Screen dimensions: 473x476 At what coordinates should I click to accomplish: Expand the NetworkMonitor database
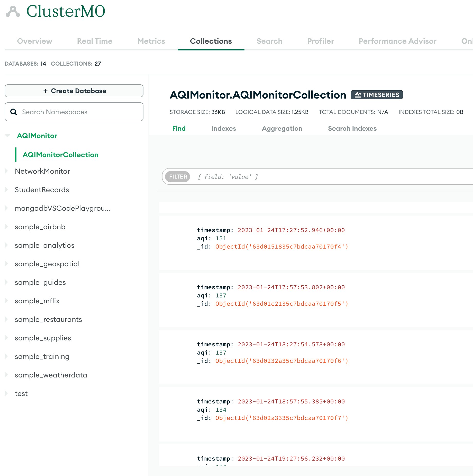6,171
